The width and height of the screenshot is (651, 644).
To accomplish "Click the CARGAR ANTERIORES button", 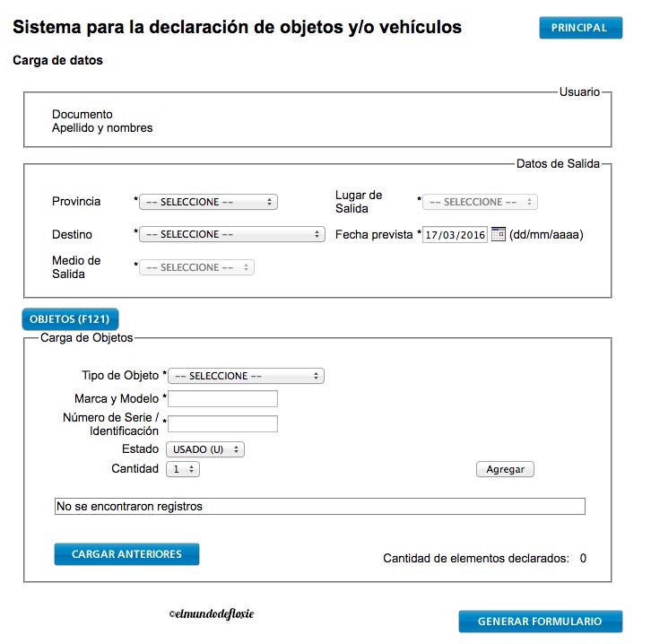I will 126,554.
